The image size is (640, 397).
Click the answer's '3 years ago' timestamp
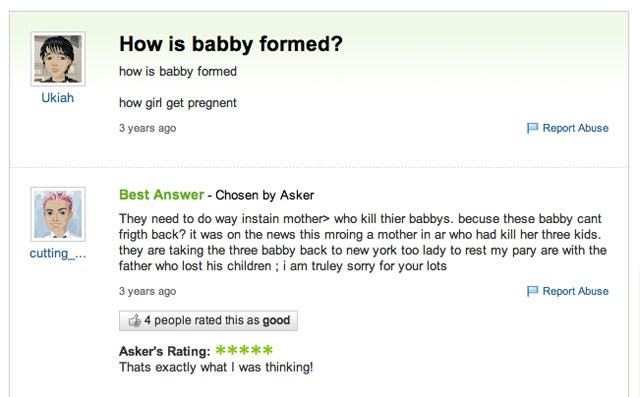click(x=147, y=291)
